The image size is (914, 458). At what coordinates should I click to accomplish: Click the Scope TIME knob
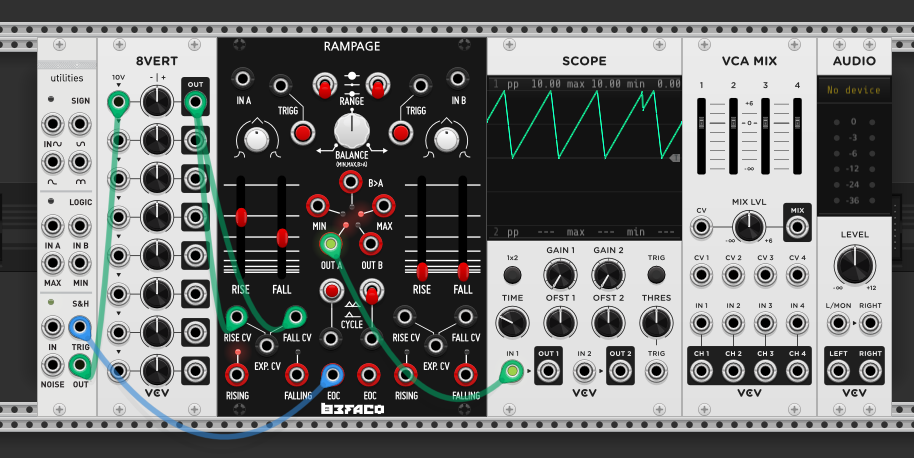tap(512, 323)
